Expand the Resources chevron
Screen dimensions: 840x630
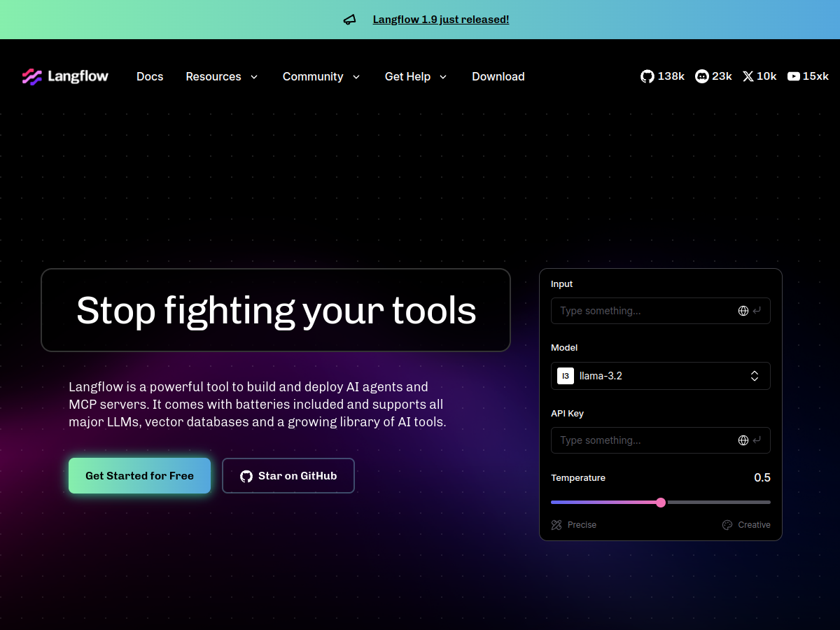click(253, 77)
